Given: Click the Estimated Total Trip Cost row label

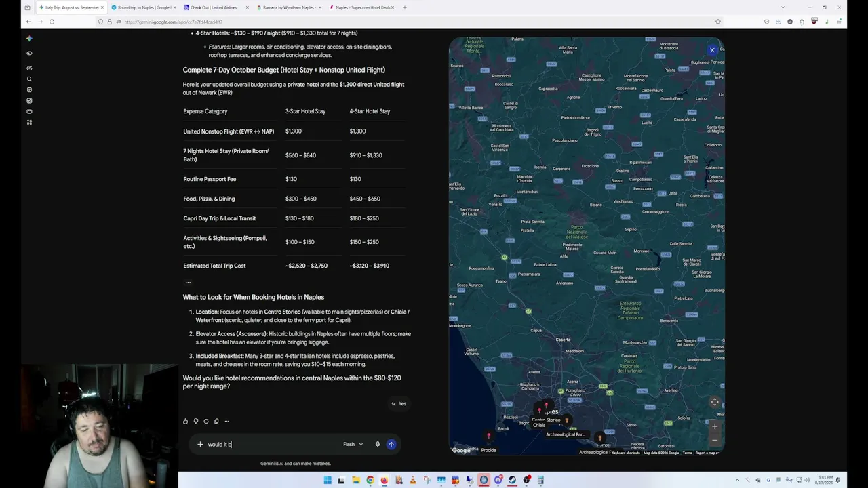Looking at the screenshot, I should pyautogui.click(x=214, y=266).
